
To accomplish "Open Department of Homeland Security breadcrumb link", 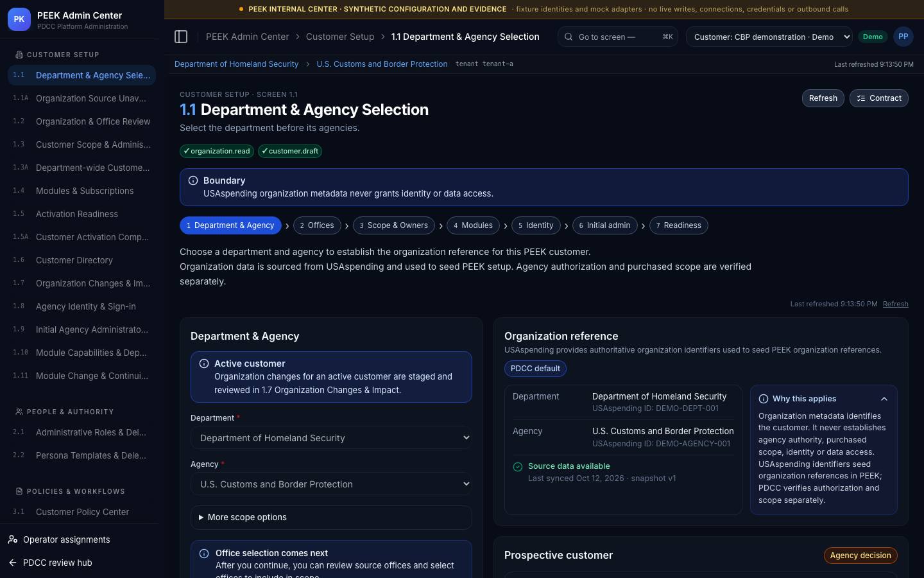I will pyautogui.click(x=236, y=64).
